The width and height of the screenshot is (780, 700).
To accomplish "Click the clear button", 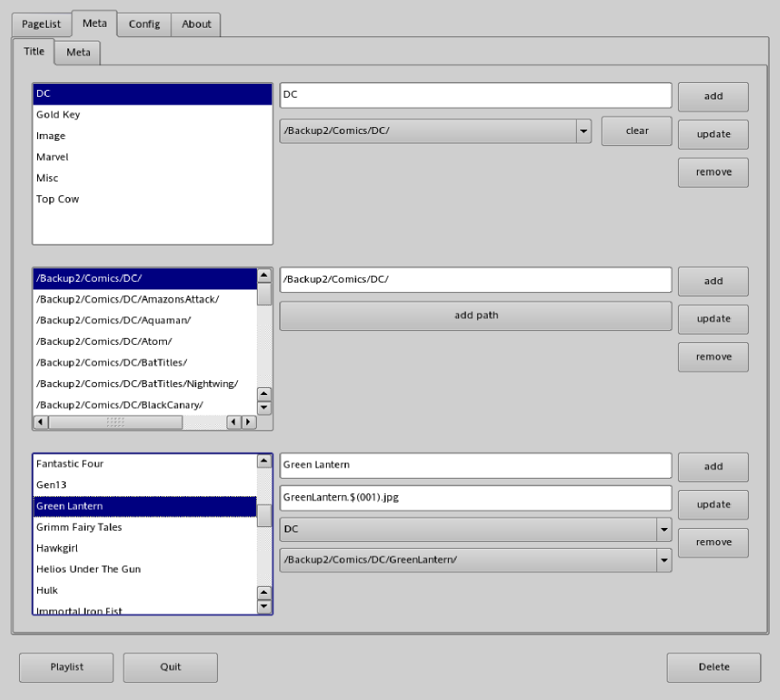I will point(636,130).
